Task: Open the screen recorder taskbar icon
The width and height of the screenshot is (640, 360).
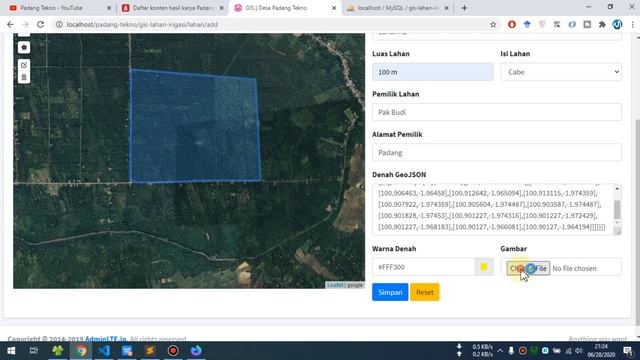Action: point(173,351)
